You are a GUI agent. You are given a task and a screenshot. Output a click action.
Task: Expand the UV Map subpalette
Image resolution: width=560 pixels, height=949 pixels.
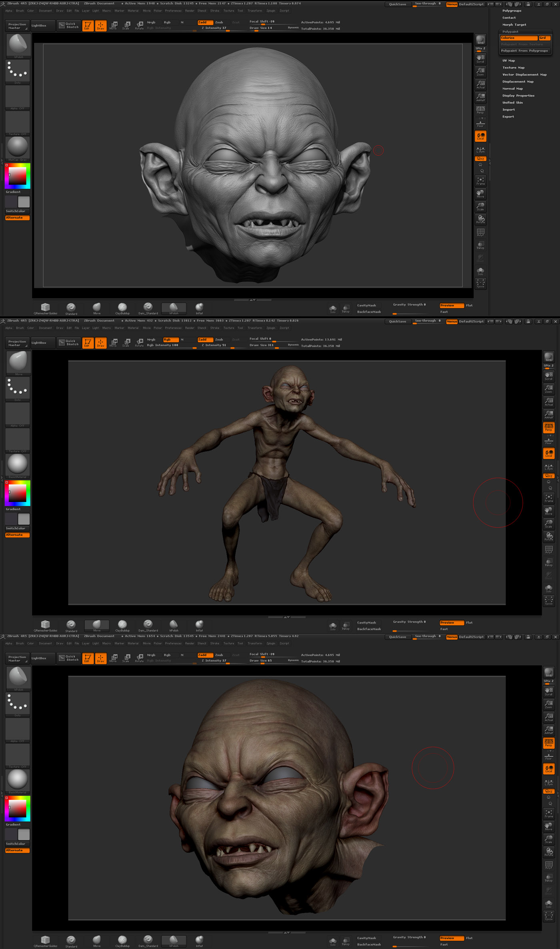point(508,61)
